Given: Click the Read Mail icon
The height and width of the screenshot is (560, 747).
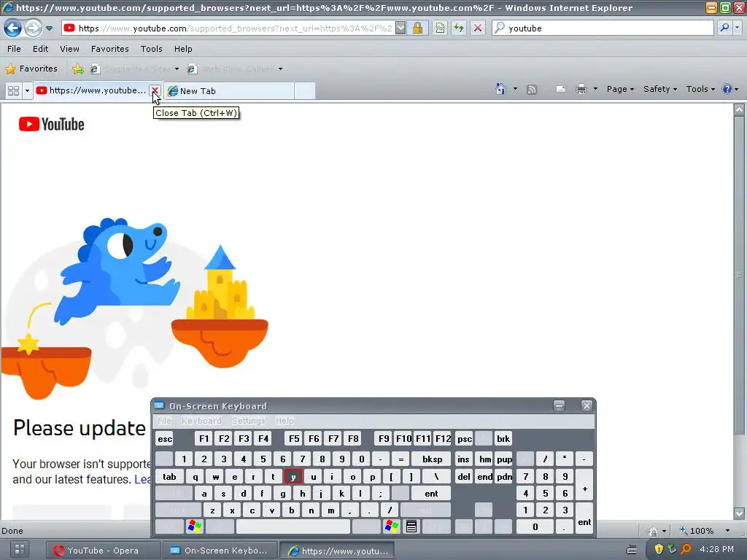Looking at the screenshot, I should coord(561,89).
